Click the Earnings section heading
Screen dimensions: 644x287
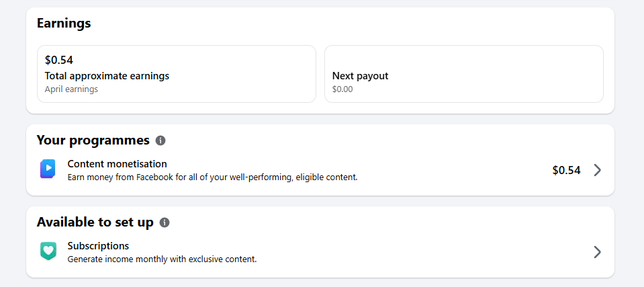point(64,24)
